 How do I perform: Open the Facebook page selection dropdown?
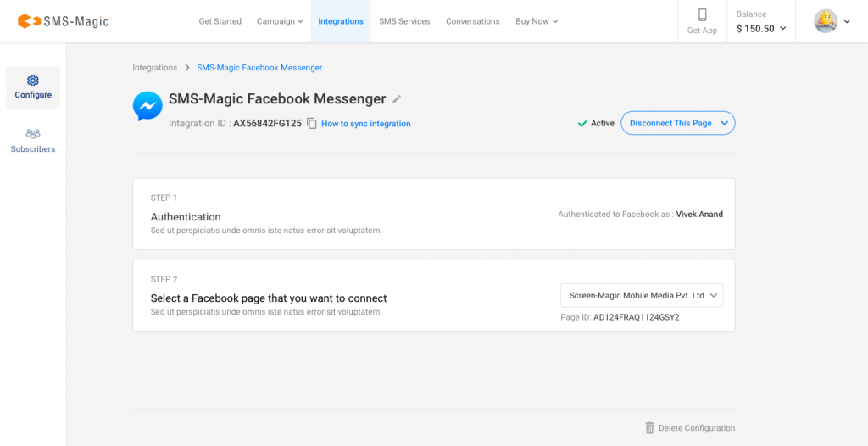pyautogui.click(x=642, y=295)
